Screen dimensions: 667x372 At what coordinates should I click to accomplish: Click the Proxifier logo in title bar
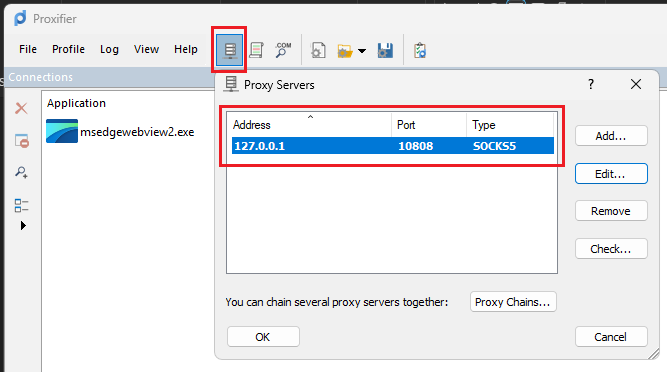click(20, 18)
